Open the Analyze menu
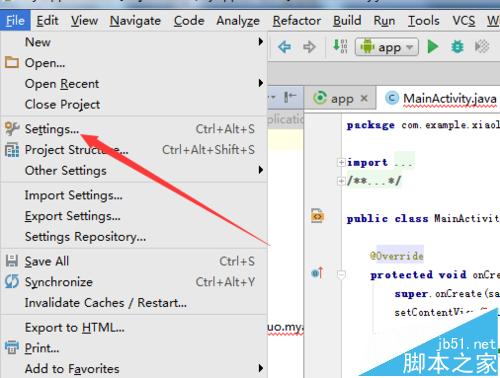 click(x=238, y=21)
